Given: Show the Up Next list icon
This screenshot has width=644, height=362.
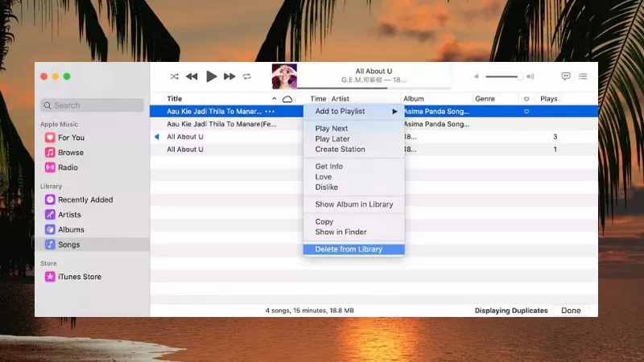Looking at the screenshot, I should [x=583, y=76].
